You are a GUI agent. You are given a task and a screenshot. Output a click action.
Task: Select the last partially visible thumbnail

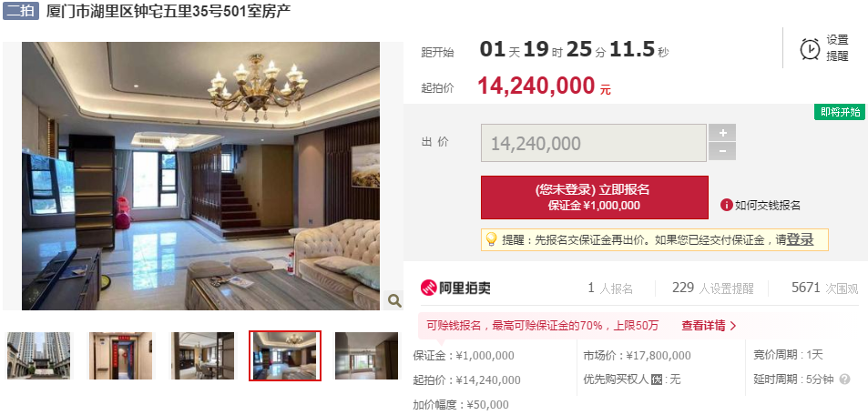point(366,356)
